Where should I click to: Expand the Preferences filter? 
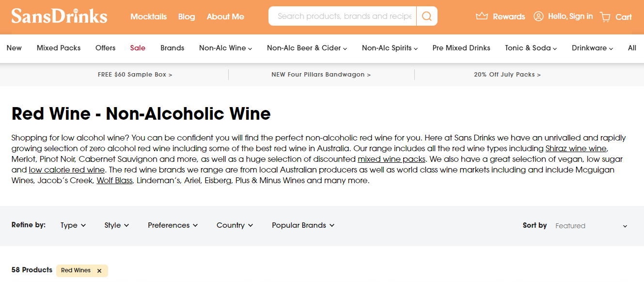click(x=173, y=225)
